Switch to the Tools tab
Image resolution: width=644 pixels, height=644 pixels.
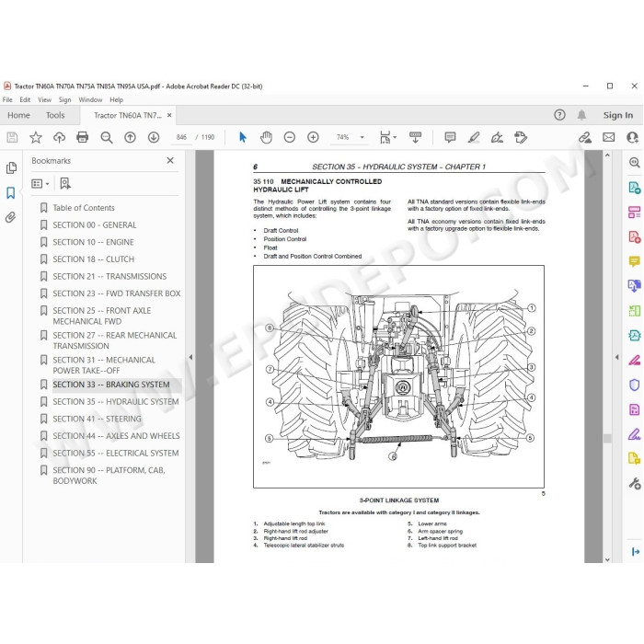pos(55,115)
